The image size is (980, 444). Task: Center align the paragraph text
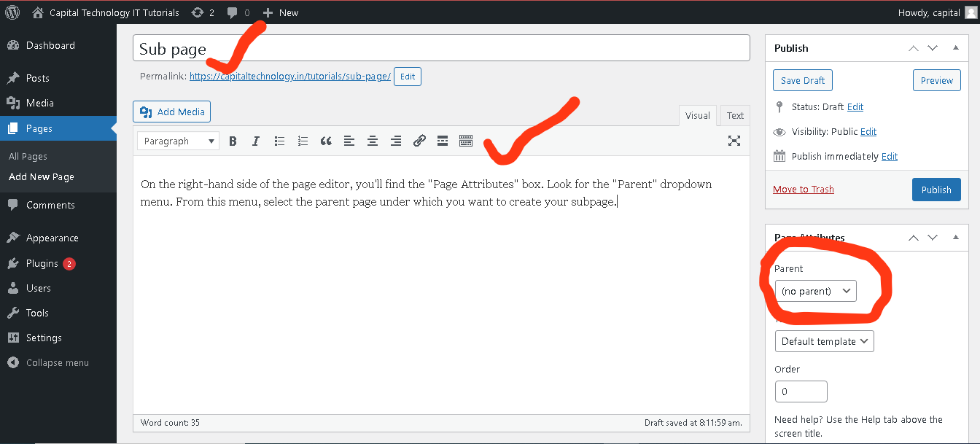pyautogui.click(x=373, y=141)
